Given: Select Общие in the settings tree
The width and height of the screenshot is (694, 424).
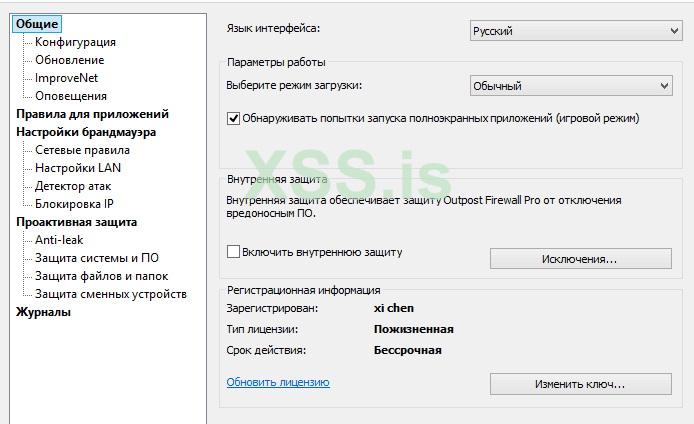Looking at the screenshot, I should (x=37, y=24).
